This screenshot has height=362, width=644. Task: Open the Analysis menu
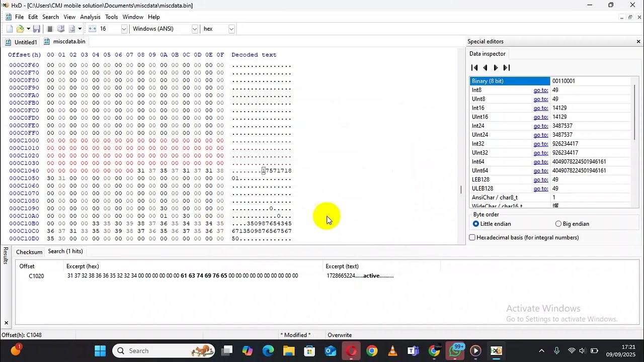[90, 17]
